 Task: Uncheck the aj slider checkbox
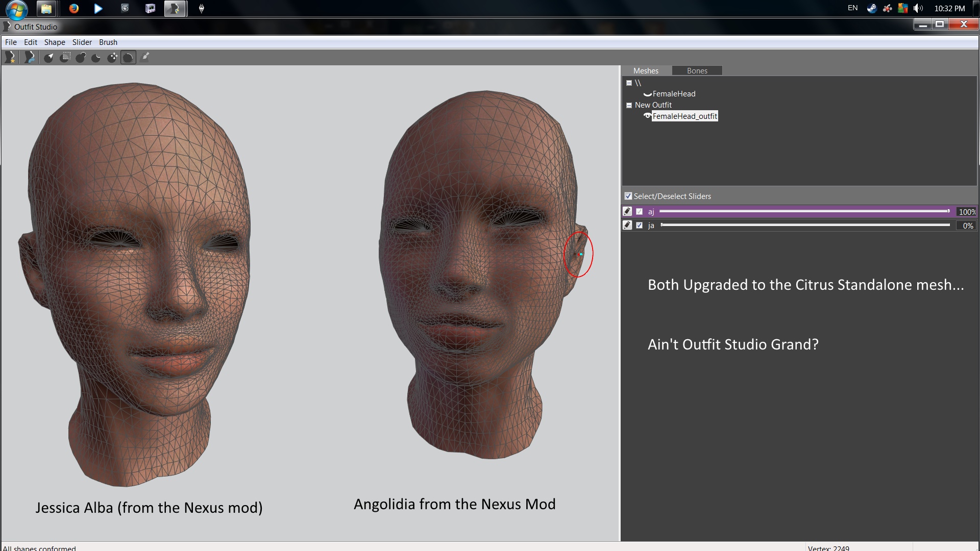click(639, 211)
